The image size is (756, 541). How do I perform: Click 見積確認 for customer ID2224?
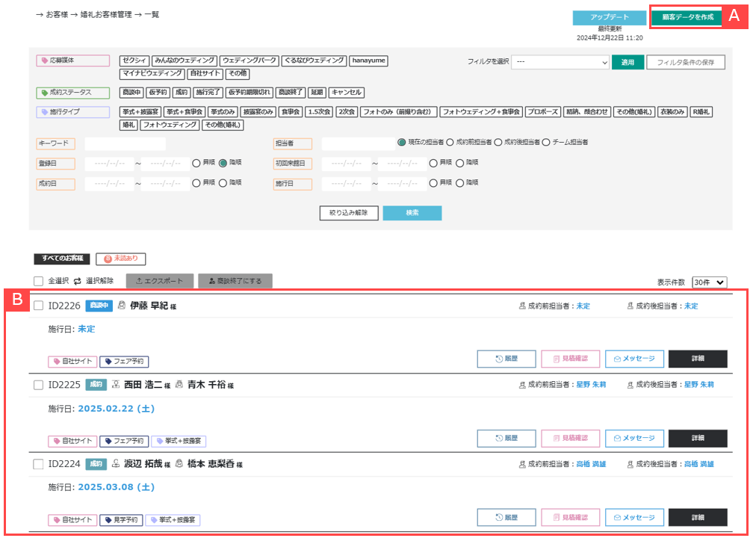point(570,517)
